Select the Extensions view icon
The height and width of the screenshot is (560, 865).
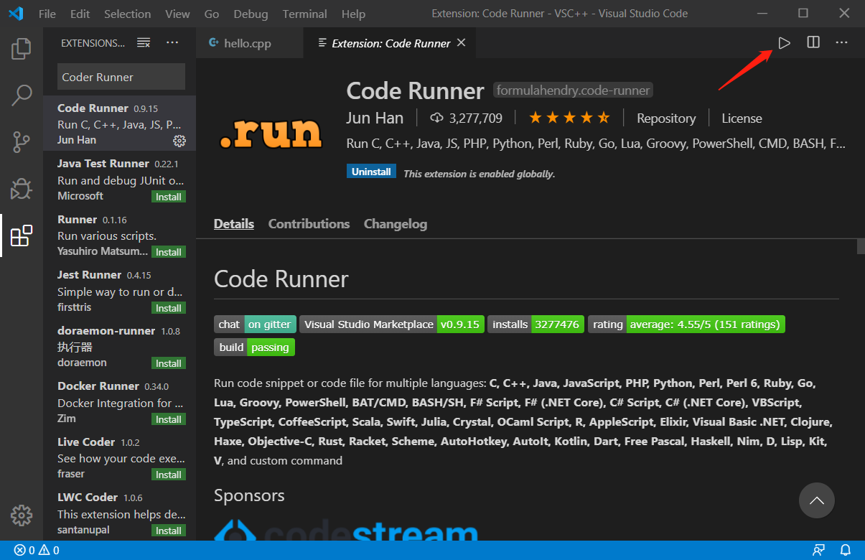pyautogui.click(x=21, y=236)
